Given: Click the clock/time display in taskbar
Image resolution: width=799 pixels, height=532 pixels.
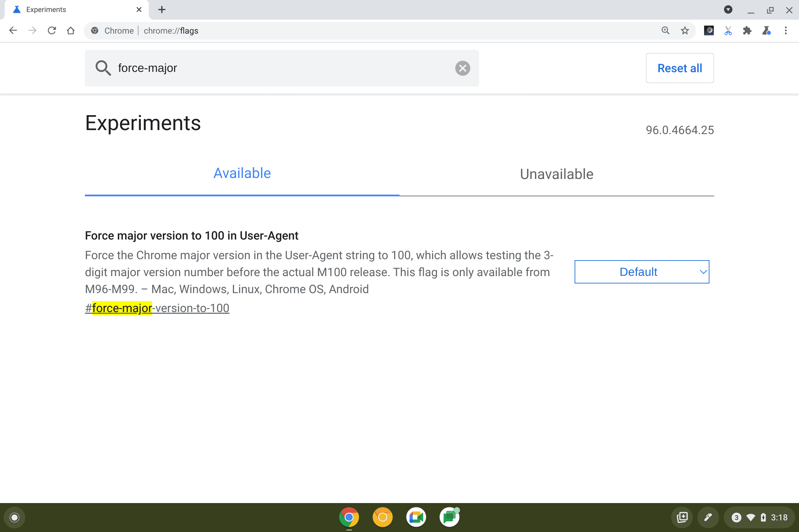Looking at the screenshot, I should pyautogui.click(x=783, y=517).
